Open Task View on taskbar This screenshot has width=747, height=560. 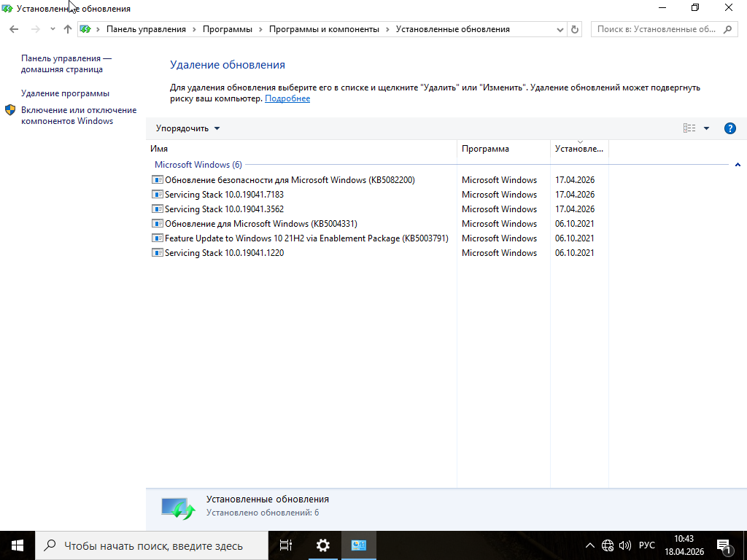286,545
